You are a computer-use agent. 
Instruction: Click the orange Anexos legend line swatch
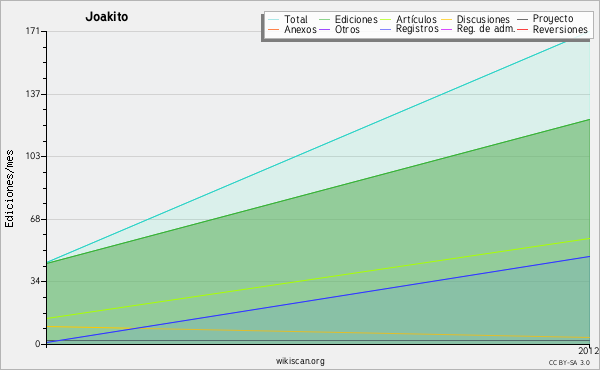[274, 29]
